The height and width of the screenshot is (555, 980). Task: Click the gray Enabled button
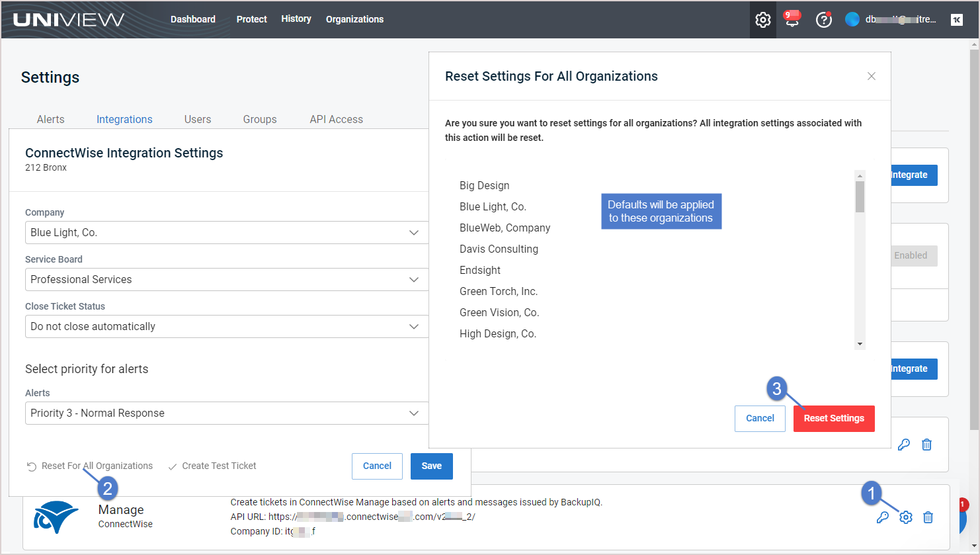point(914,255)
